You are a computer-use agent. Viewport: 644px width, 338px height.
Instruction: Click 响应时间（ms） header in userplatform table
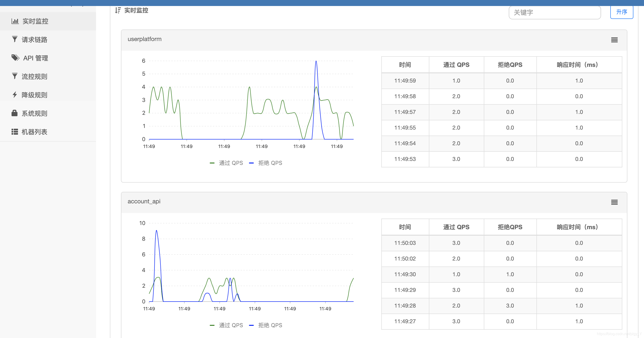[579, 65]
